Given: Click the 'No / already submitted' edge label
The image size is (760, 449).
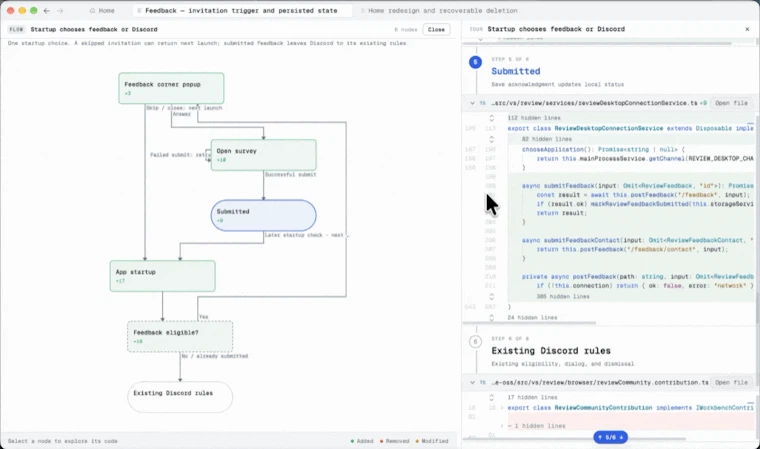Looking at the screenshot, I should tap(215, 356).
